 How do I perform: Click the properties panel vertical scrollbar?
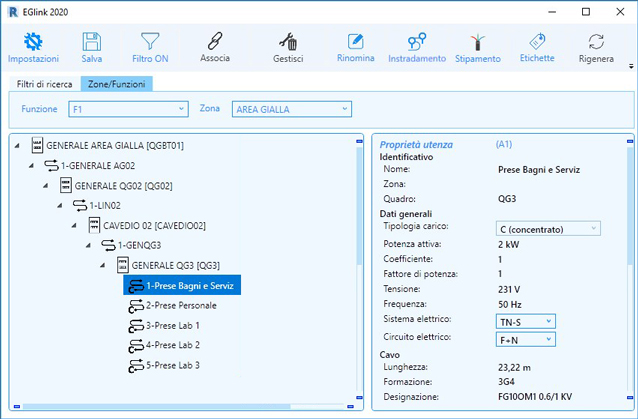pos(630,205)
